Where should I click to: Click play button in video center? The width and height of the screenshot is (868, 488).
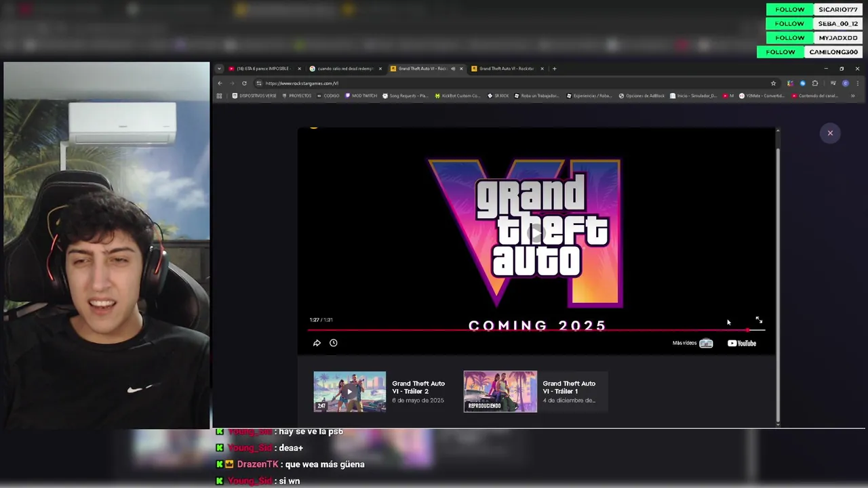pyautogui.click(x=536, y=233)
